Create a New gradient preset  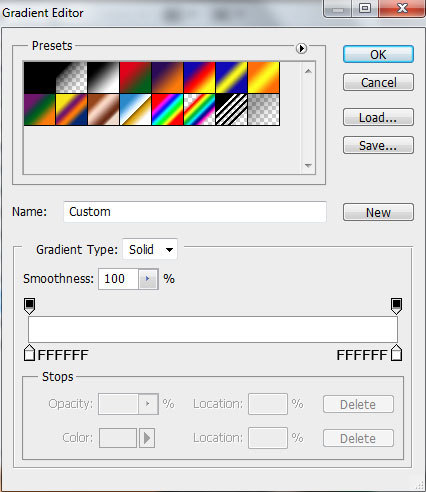coord(378,212)
